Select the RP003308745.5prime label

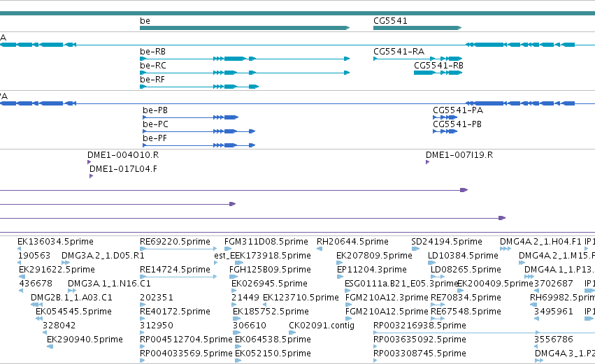pyautogui.click(x=420, y=354)
